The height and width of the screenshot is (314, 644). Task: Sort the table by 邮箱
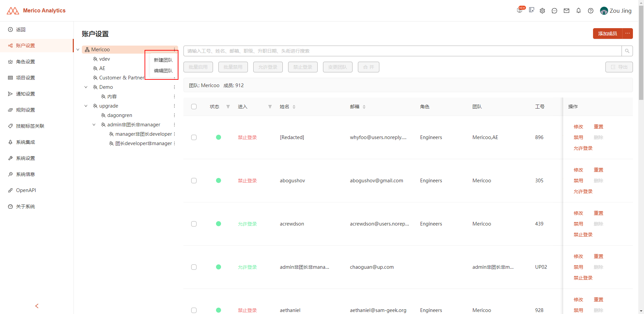coord(364,107)
